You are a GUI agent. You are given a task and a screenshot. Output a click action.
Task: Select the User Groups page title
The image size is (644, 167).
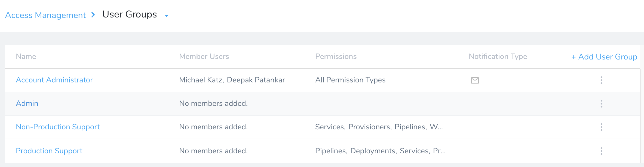pos(130,14)
